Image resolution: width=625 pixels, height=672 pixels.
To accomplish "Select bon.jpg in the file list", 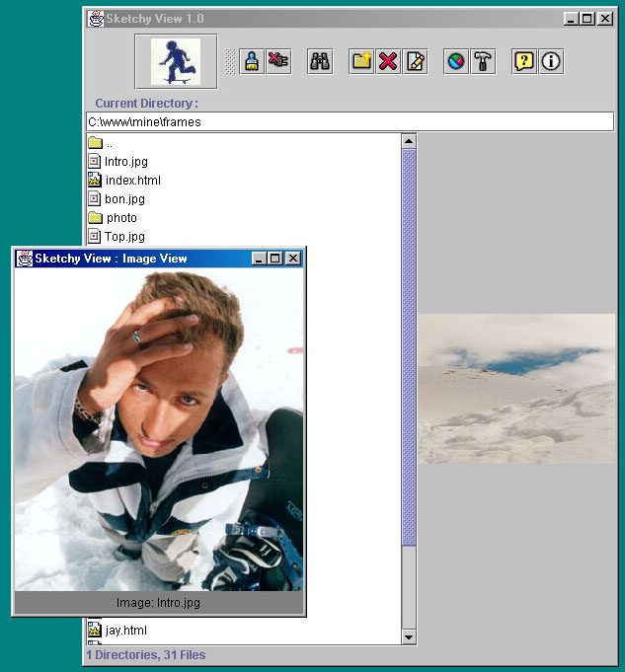I will pyautogui.click(x=124, y=199).
